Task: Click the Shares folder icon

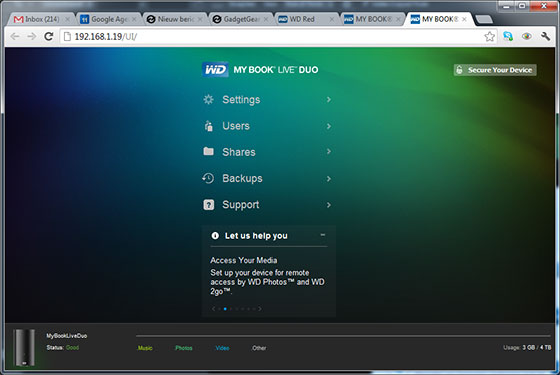Action: pyautogui.click(x=209, y=151)
